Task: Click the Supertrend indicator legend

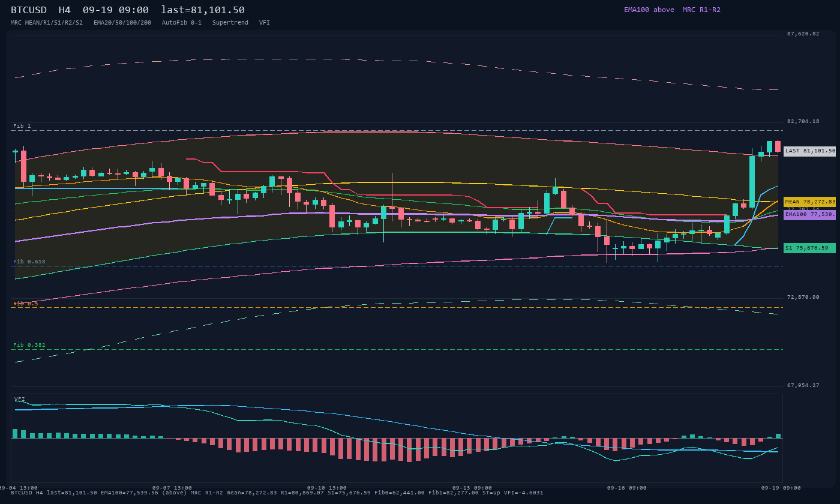Action: (230, 23)
